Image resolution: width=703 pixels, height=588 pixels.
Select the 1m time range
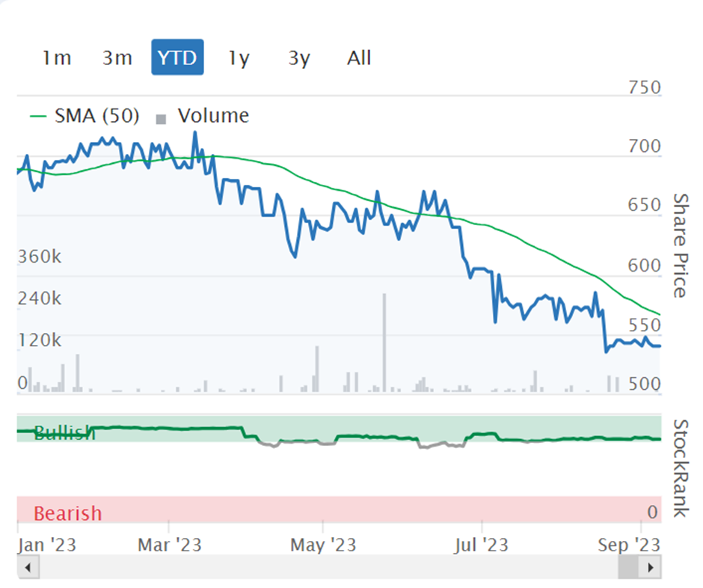57,58
